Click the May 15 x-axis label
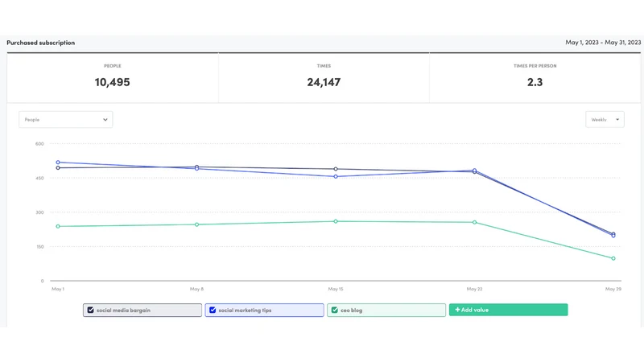This screenshot has height=362, width=644. coord(336,289)
